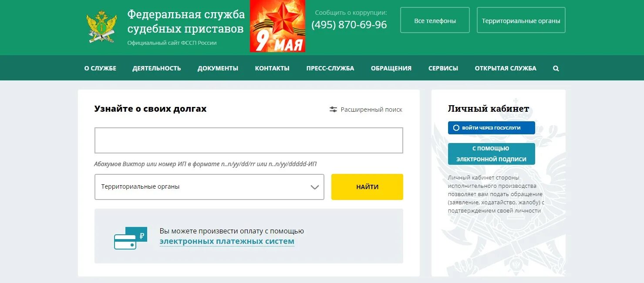
Task: Log in with электронной подписи button
Action: pyautogui.click(x=492, y=154)
